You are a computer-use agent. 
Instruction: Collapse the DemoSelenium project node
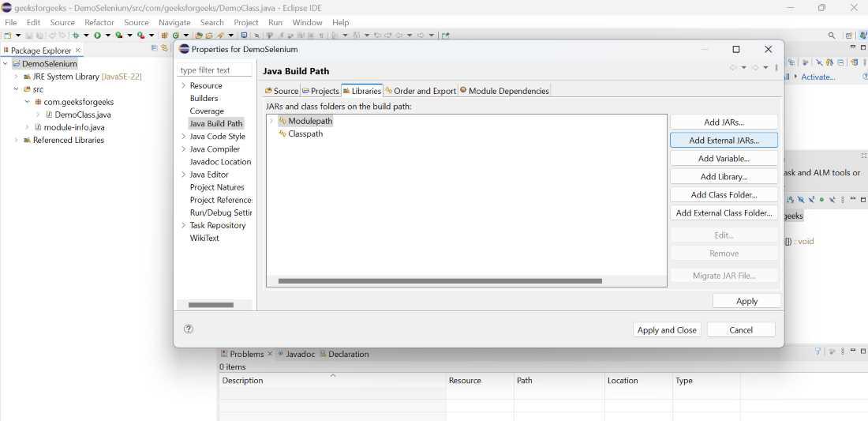(x=6, y=64)
